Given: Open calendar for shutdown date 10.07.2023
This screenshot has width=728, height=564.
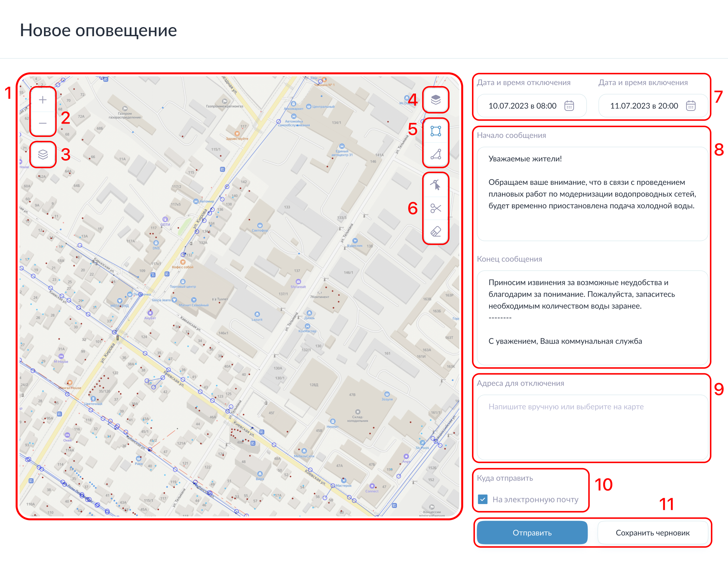Looking at the screenshot, I should (569, 106).
